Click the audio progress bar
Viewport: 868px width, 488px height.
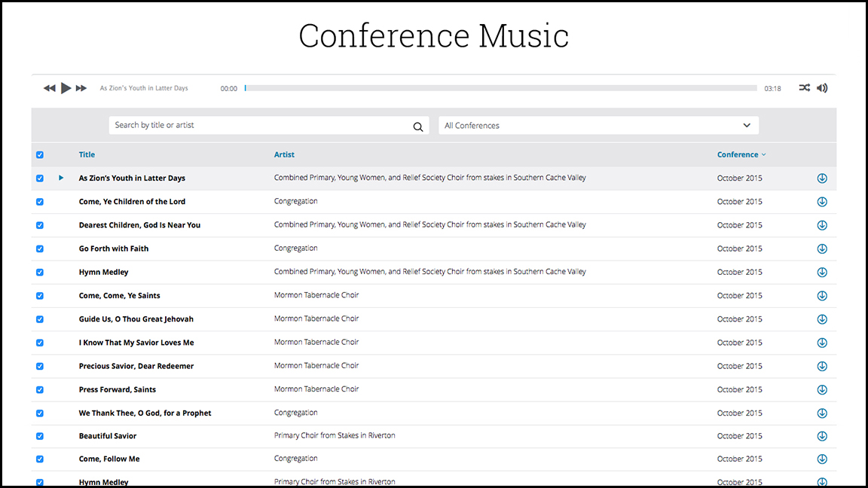[500, 88]
